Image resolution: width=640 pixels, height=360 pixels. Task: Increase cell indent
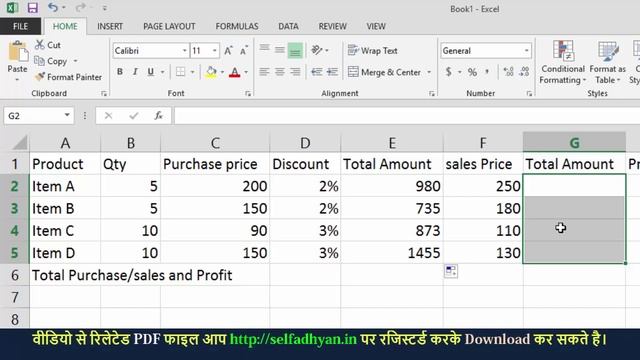click(x=332, y=72)
